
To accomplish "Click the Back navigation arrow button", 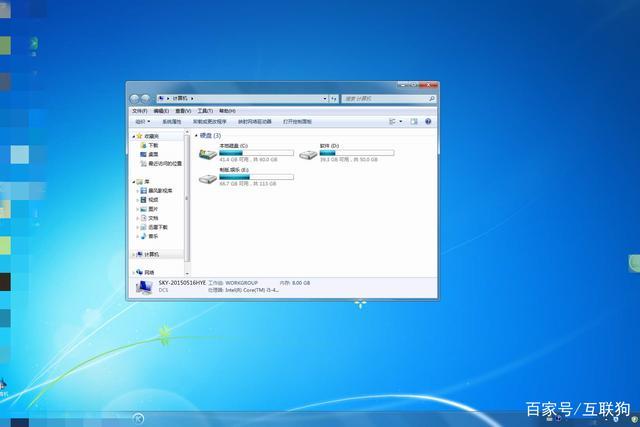I will (136, 98).
